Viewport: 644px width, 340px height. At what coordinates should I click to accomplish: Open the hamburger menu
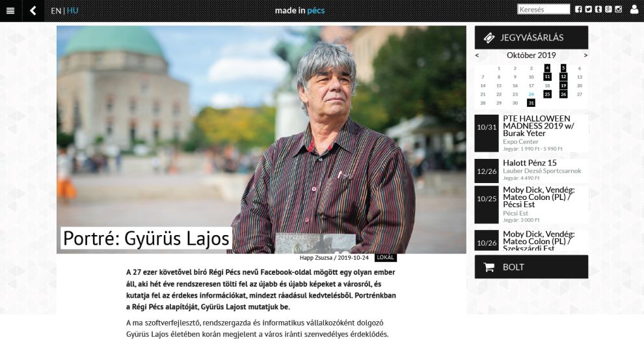(10, 10)
